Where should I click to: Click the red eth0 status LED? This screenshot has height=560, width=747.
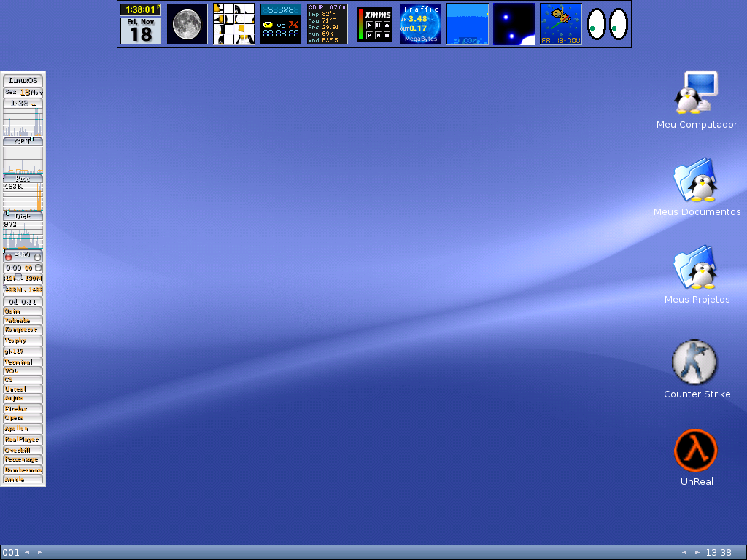pyautogui.click(x=8, y=257)
